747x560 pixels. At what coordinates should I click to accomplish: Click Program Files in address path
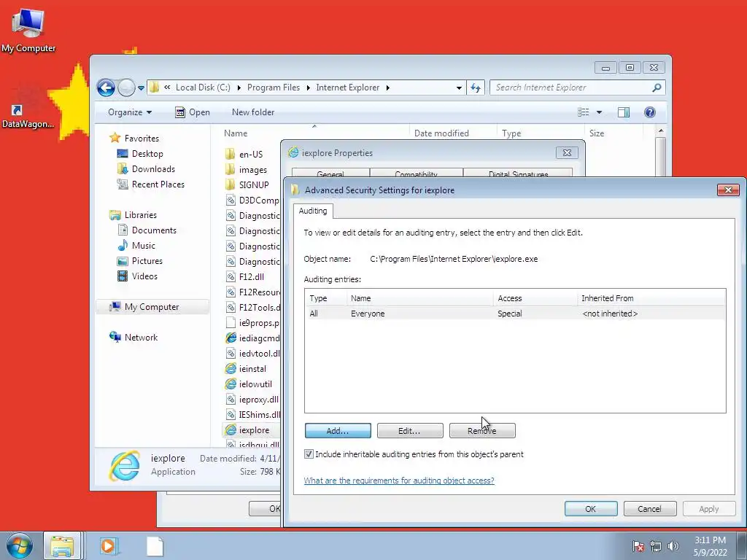point(274,87)
